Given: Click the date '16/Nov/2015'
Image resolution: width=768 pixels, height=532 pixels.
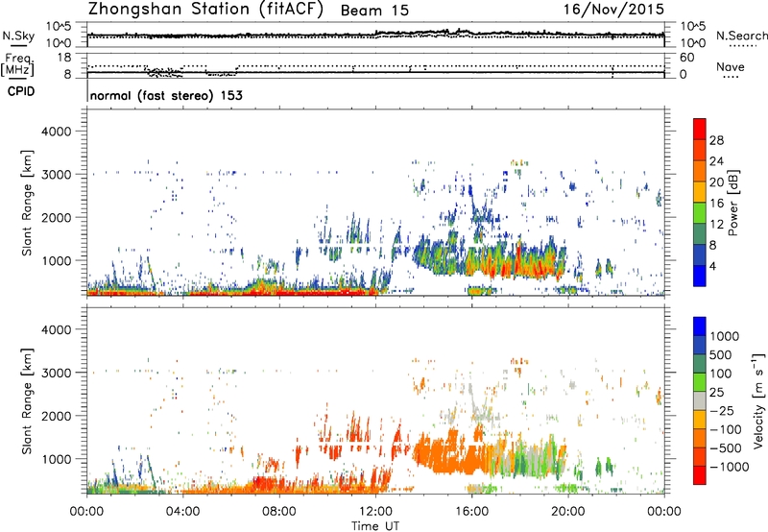Looking at the screenshot, I should tap(613, 9).
